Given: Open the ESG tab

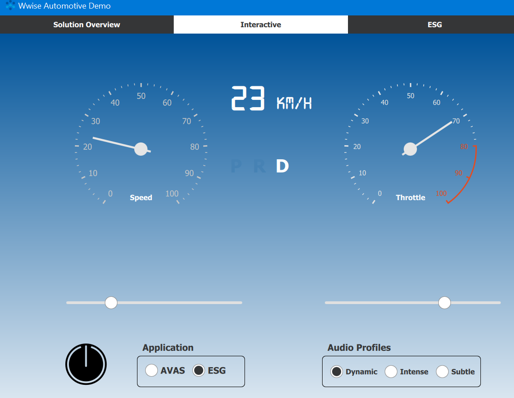Looking at the screenshot, I should [435, 25].
